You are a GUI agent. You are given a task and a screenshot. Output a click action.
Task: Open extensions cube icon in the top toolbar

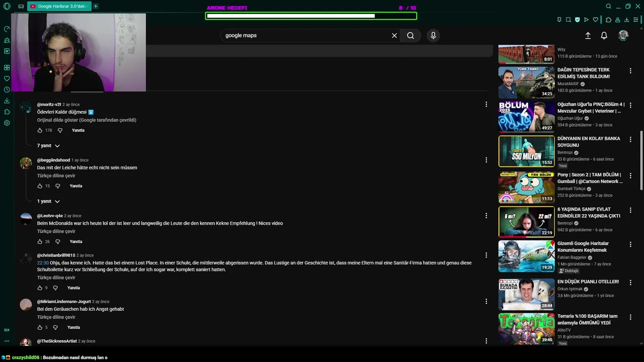tap(608, 20)
